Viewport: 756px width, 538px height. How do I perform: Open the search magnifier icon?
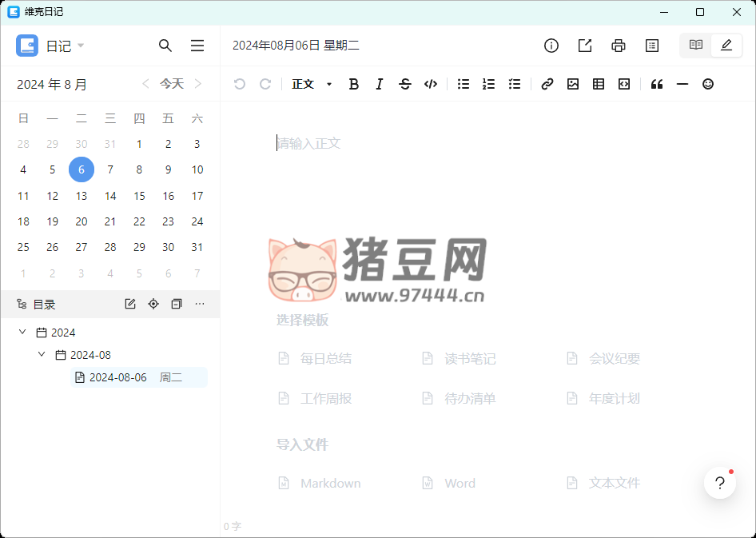(x=165, y=46)
